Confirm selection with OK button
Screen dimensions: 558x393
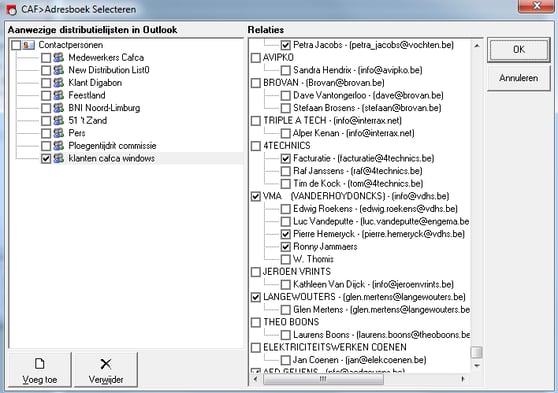point(518,50)
